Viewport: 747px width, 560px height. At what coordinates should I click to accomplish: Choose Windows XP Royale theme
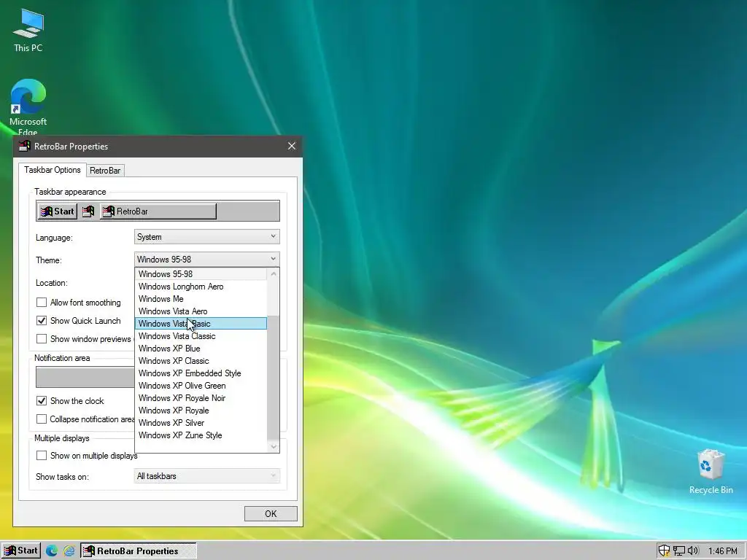pos(201,410)
